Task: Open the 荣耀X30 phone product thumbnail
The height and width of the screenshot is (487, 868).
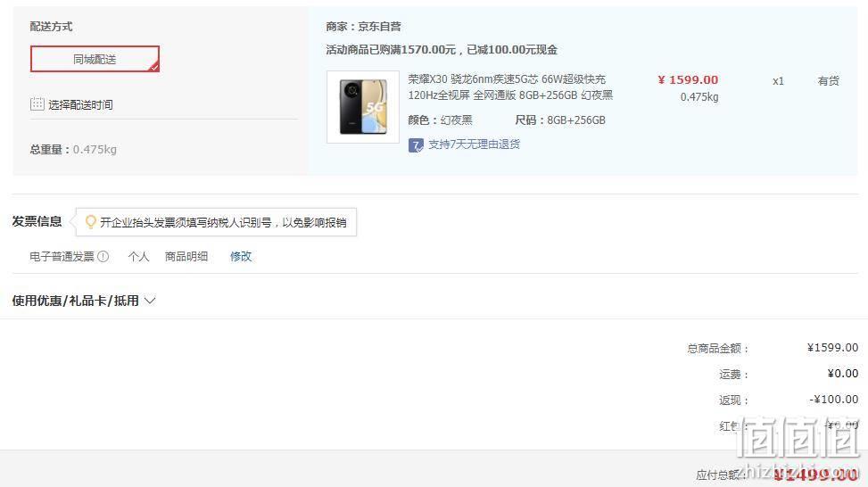Action: [x=363, y=107]
